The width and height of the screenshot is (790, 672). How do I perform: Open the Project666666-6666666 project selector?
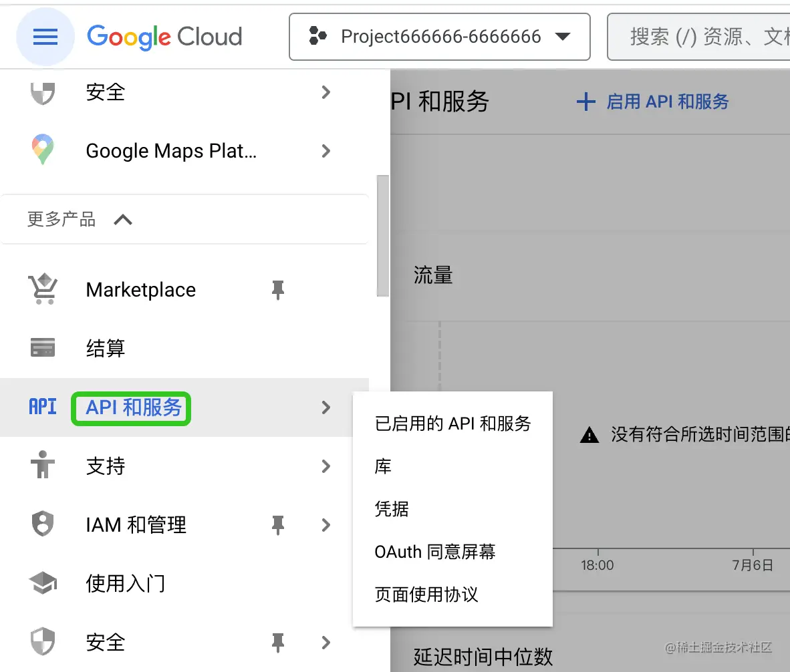point(440,37)
